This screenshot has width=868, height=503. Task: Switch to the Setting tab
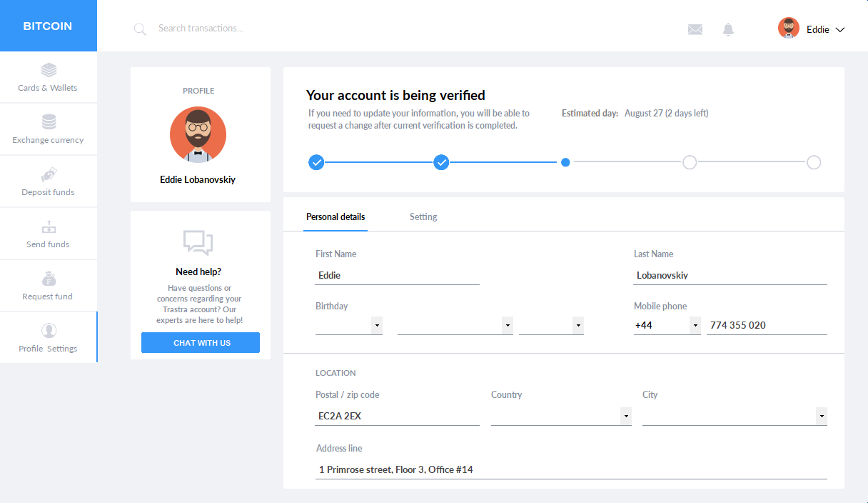click(423, 217)
